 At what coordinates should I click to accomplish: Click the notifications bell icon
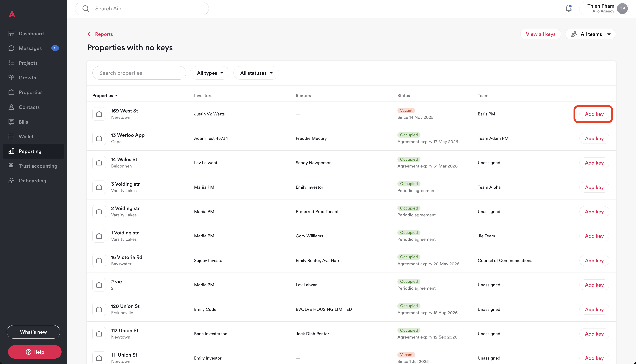pos(568,9)
